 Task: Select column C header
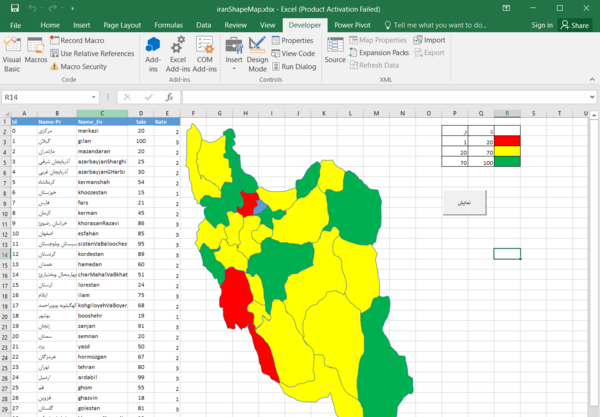coord(102,113)
